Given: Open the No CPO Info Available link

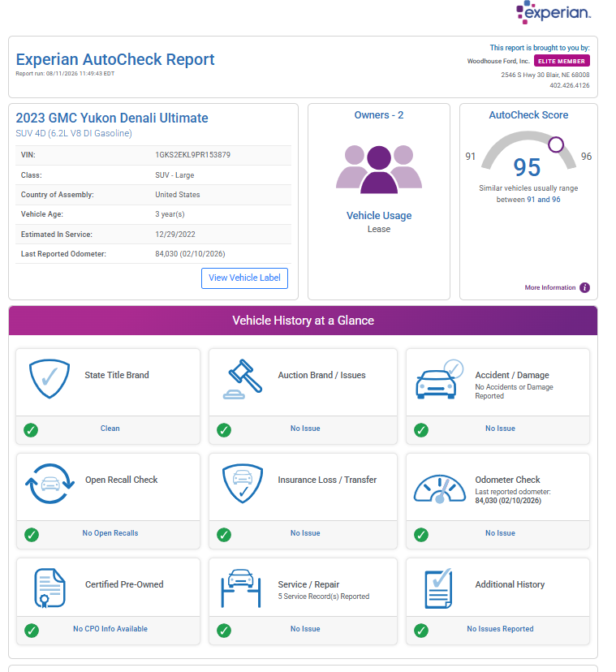Looking at the screenshot, I should [110, 629].
